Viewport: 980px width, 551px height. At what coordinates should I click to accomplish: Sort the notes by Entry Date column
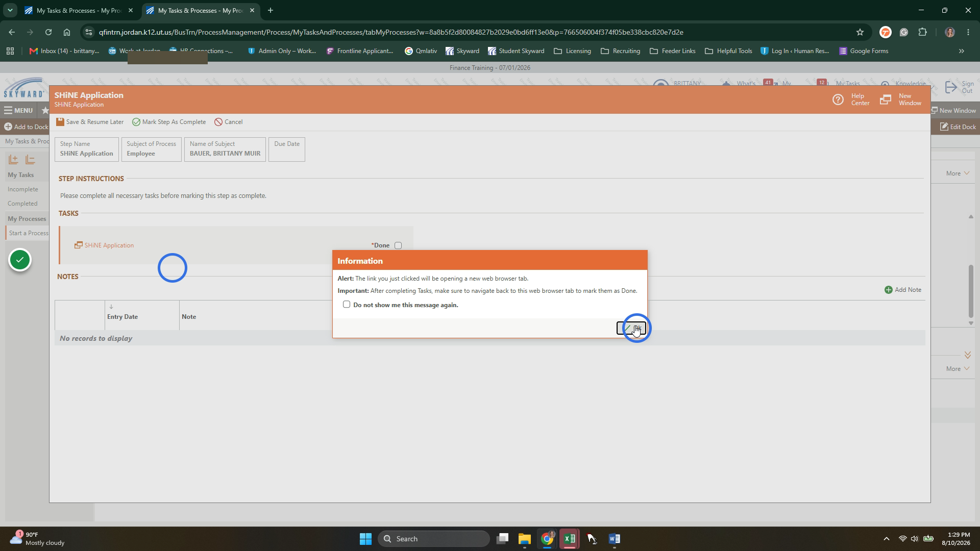pos(122,317)
